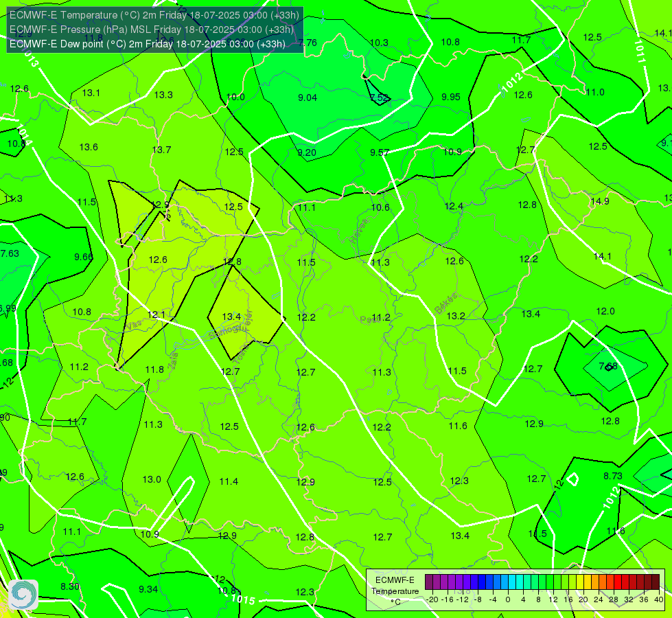Click the ECMWF-E Temperature legend label
The height and width of the screenshot is (618, 672).
point(395,591)
